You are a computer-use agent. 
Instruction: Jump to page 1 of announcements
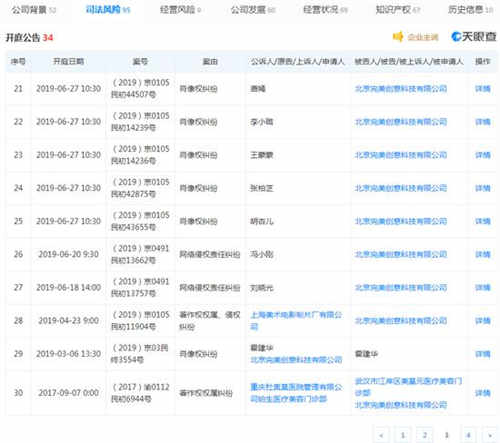403,435
